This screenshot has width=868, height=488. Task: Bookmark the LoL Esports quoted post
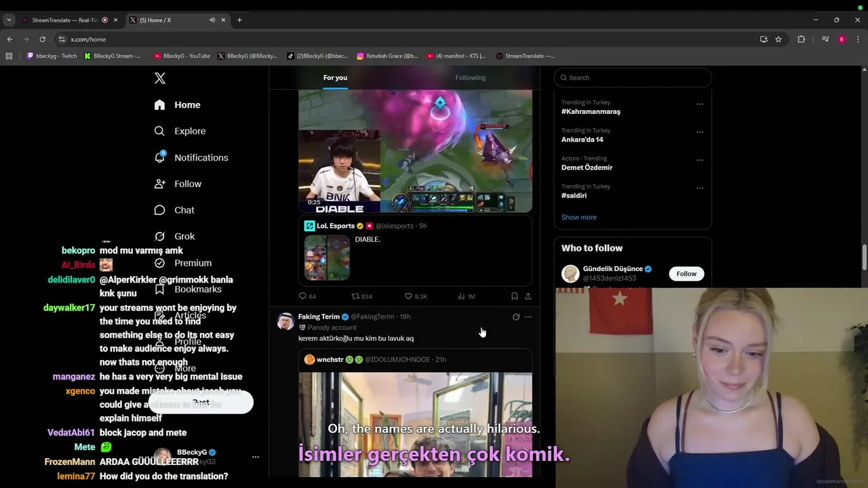514,296
